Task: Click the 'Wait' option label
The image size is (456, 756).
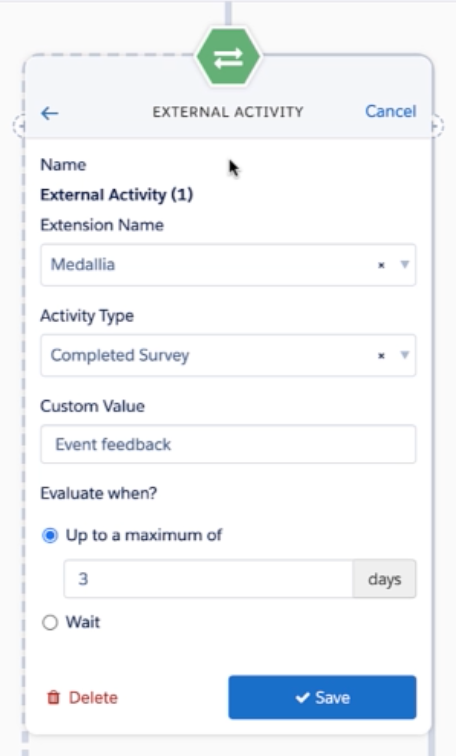Action: coord(83,622)
